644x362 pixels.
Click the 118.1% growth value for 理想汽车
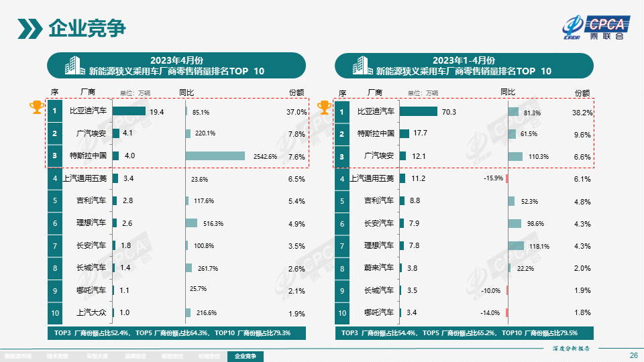[539, 246]
